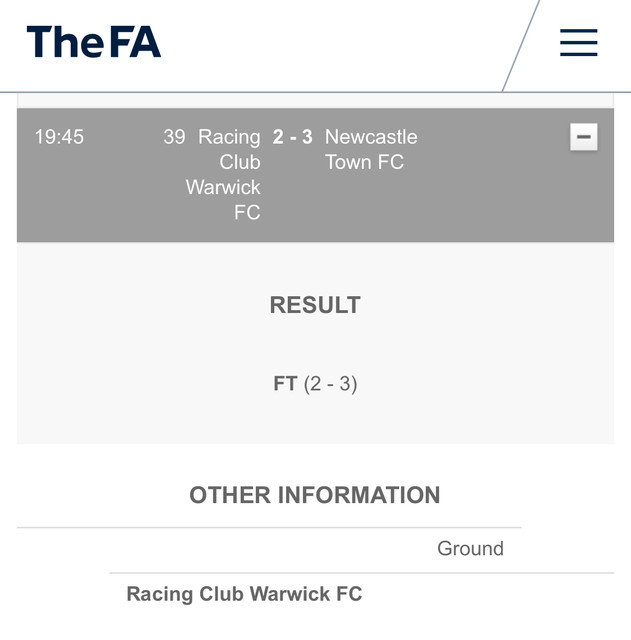Open the hamburger navigation menu
The image size is (631, 640).
point(578,42)
